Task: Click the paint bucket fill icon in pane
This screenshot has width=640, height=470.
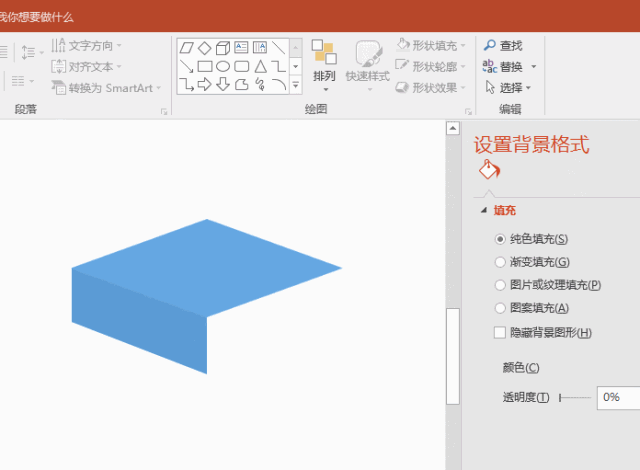Action: (x=489, y=170)
